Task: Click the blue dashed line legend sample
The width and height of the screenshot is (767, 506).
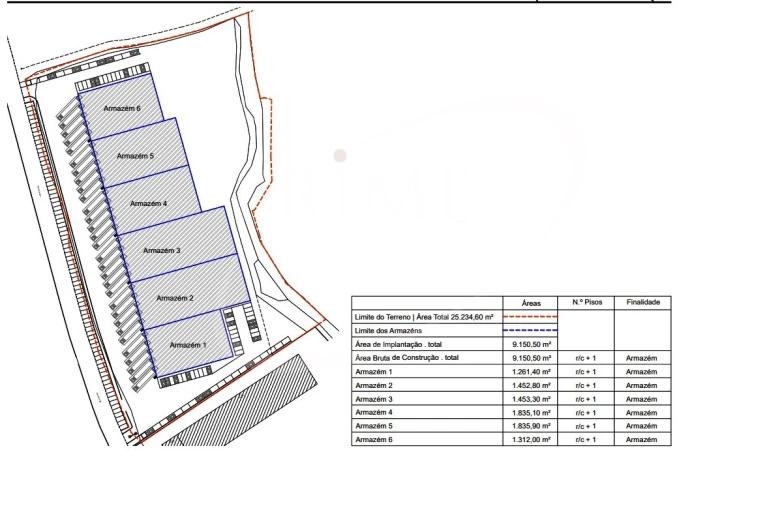Action: tap(531, 330)
